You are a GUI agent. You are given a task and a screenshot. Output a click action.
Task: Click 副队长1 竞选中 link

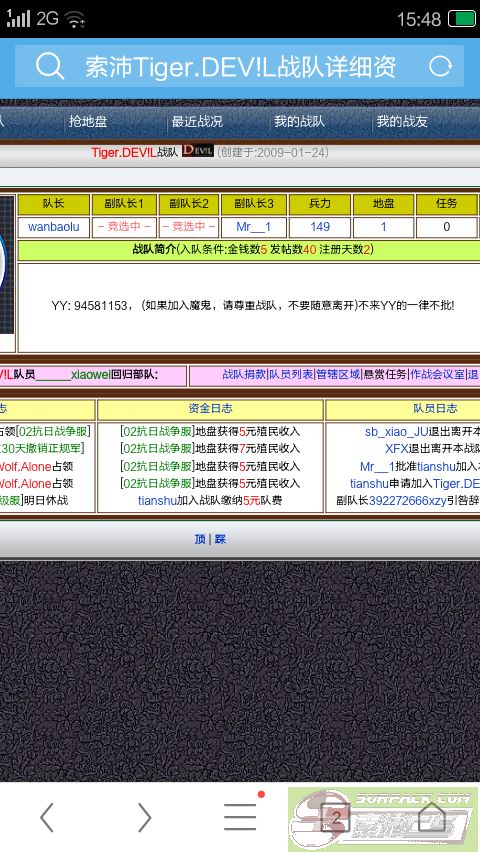(124, 227)
